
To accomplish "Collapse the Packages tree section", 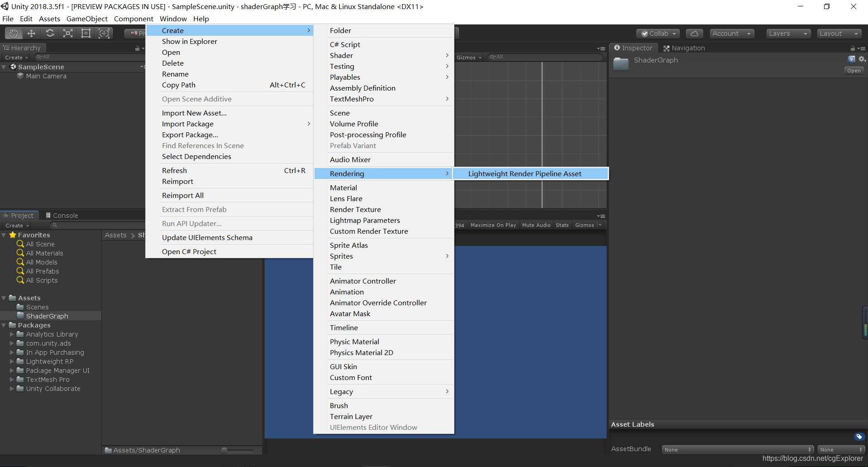I will click(4, 325).
